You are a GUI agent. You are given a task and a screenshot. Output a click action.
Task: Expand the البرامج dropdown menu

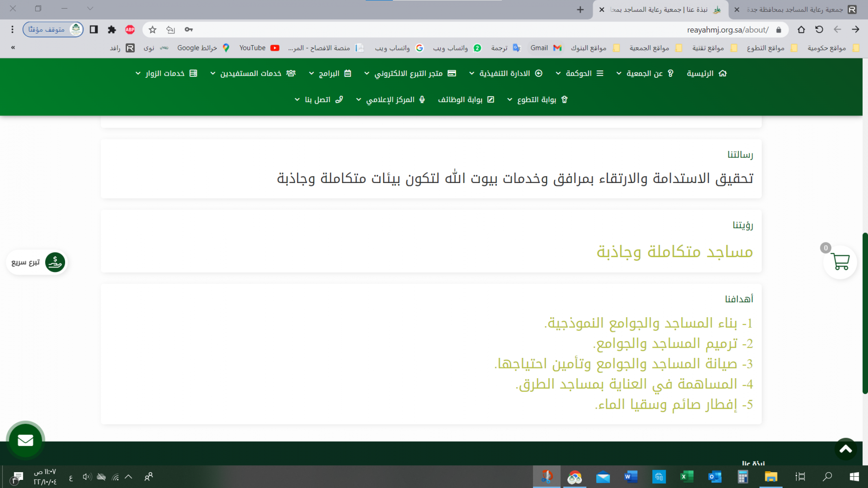click(330, 74)
